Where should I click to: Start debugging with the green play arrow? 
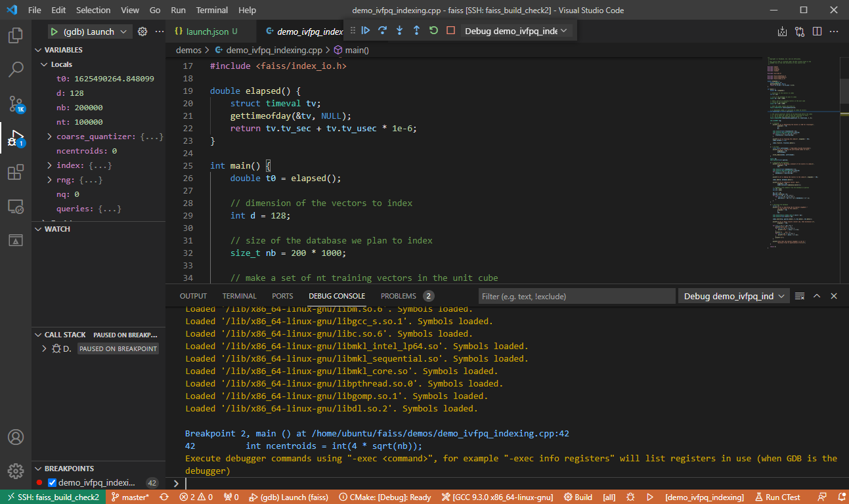pos(54,31)
